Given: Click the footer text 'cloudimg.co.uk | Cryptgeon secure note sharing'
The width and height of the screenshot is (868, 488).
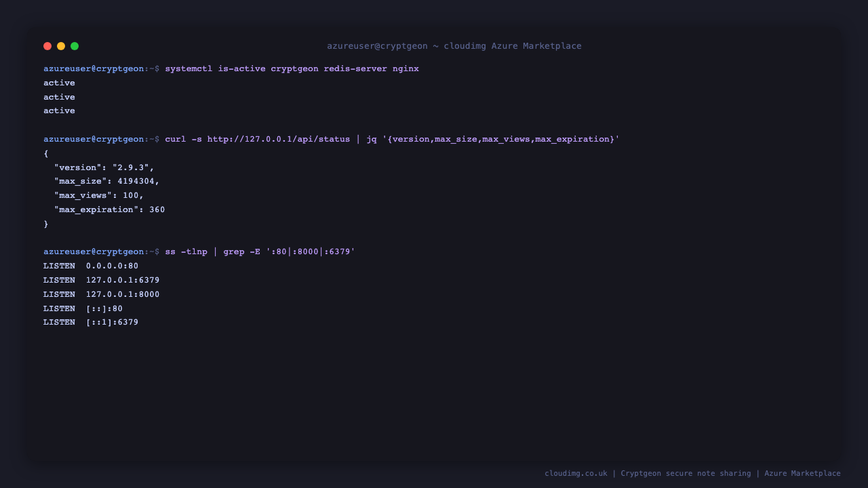Looking at the screenshot, I should pyautogui.click(x=648, y=474).
